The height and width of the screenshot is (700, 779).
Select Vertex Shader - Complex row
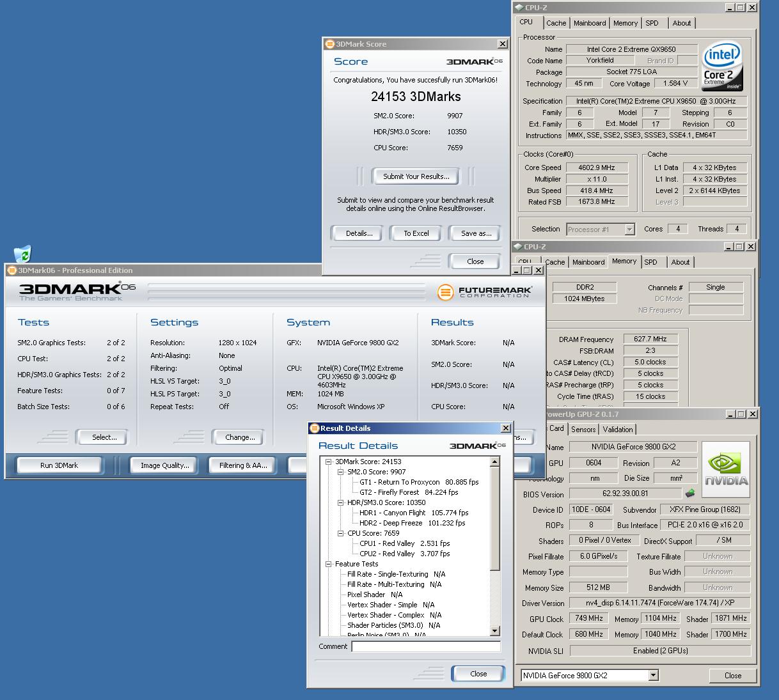[395, 615]
